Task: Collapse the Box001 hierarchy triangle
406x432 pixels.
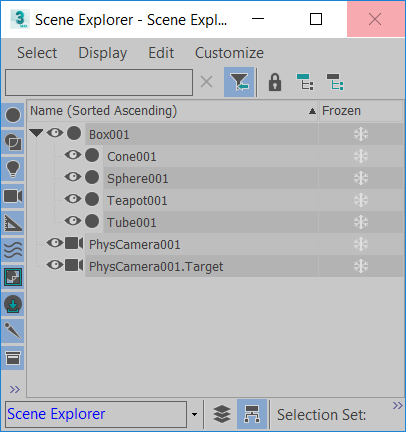Action: (x=36, y=133)
